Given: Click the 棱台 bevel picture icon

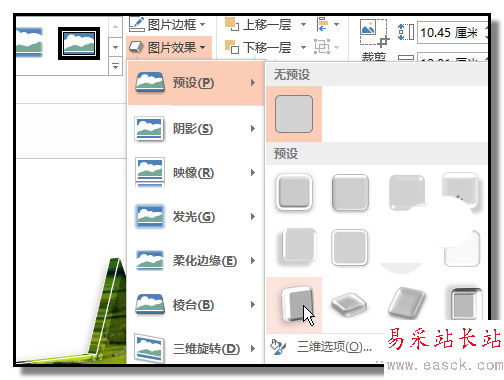Looking at the screenshot, I should [x=150, y=304].
